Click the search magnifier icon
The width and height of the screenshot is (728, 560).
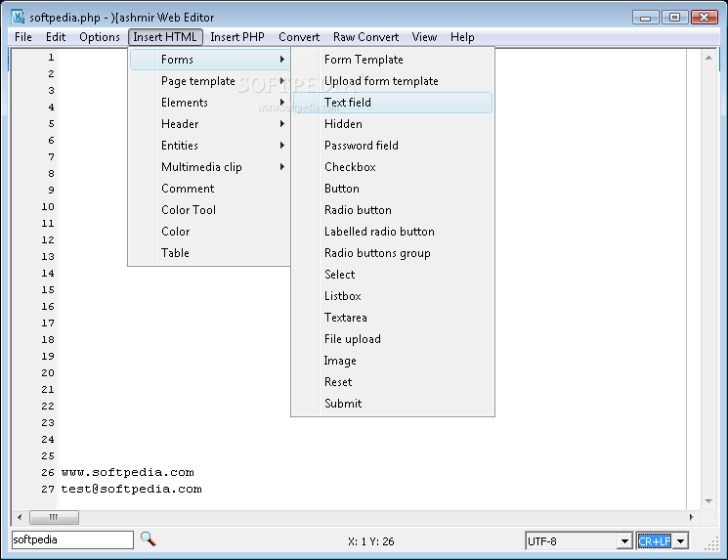tap(149, 539)
